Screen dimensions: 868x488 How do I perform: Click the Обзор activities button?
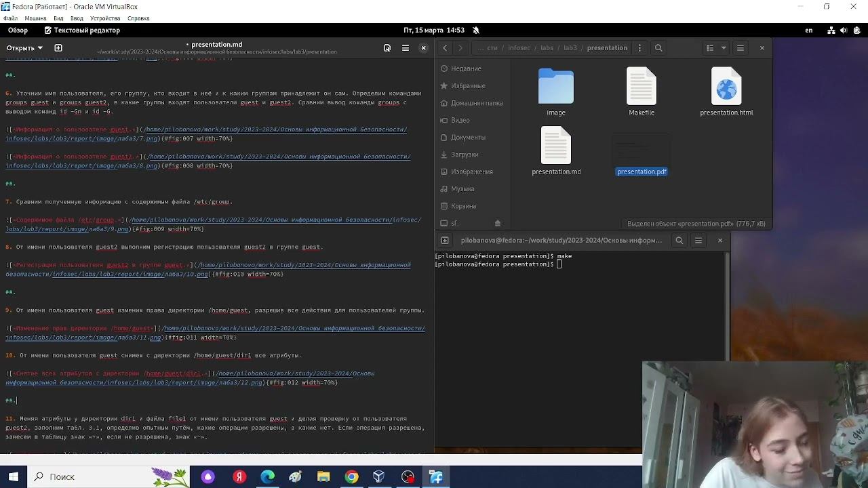point(18,30)
